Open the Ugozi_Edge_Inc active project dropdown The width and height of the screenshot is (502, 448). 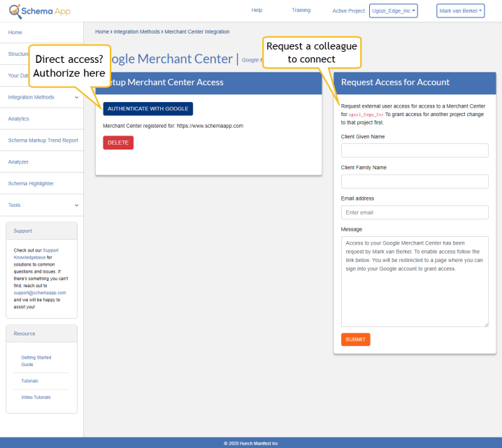(x=393, y=11)
